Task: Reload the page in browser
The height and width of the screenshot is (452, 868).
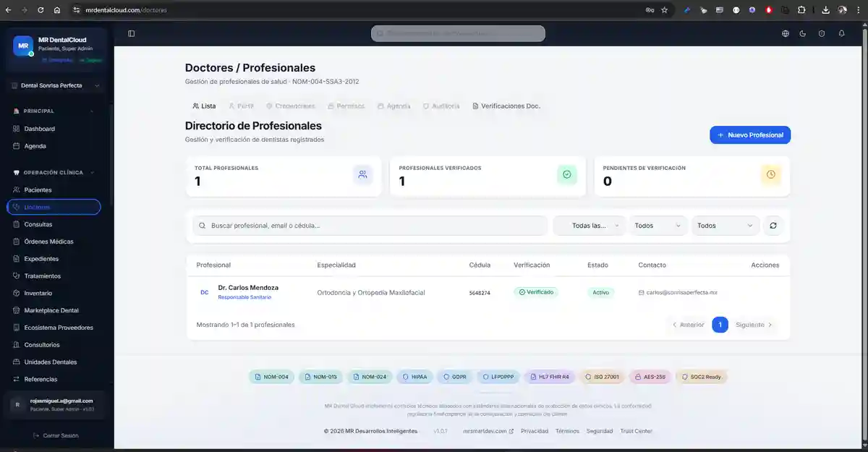Action: [41, 10]
